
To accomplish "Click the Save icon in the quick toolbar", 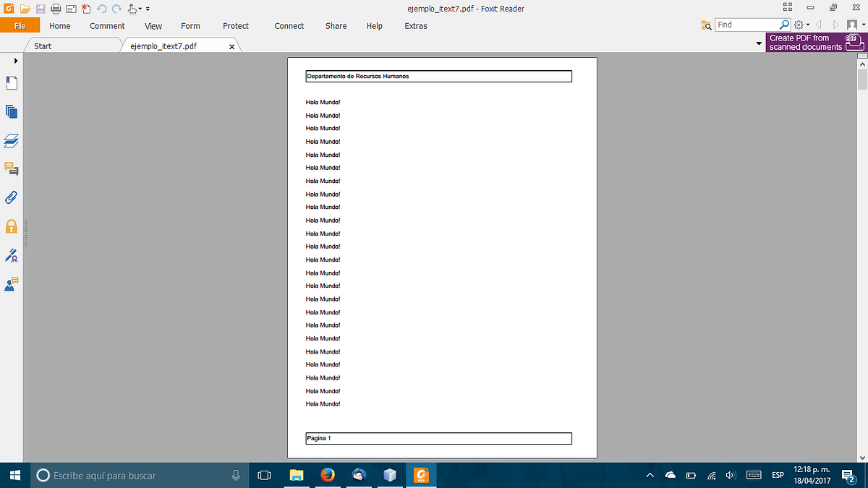I will (x=40, y=8).
